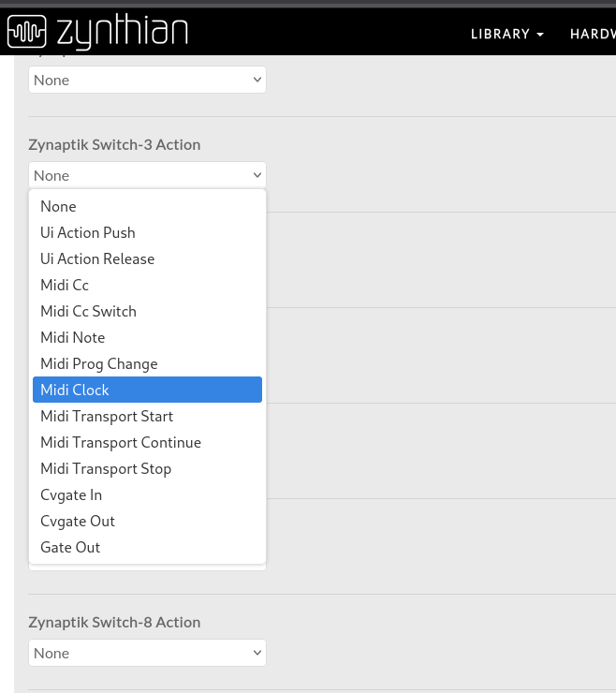
Task: Choose Midi Transport Start option
Action: tap(107, 416)
